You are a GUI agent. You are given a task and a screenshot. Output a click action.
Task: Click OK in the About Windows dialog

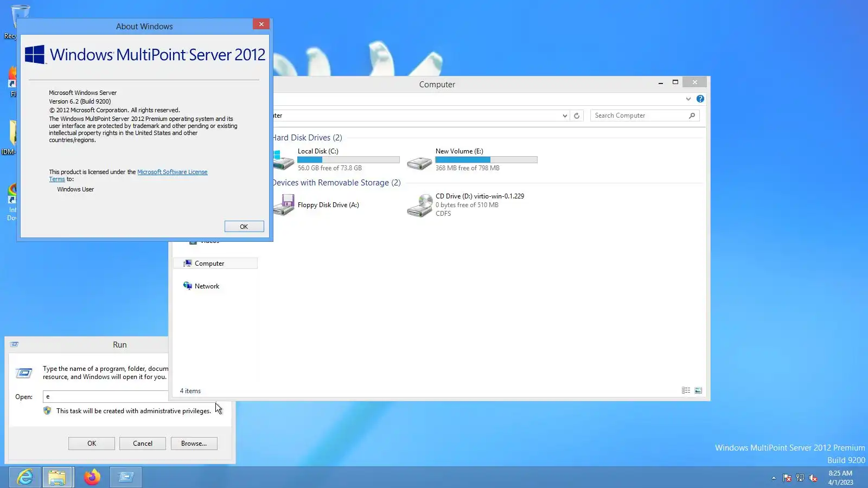pyautogui.click(x=244, y=227)
